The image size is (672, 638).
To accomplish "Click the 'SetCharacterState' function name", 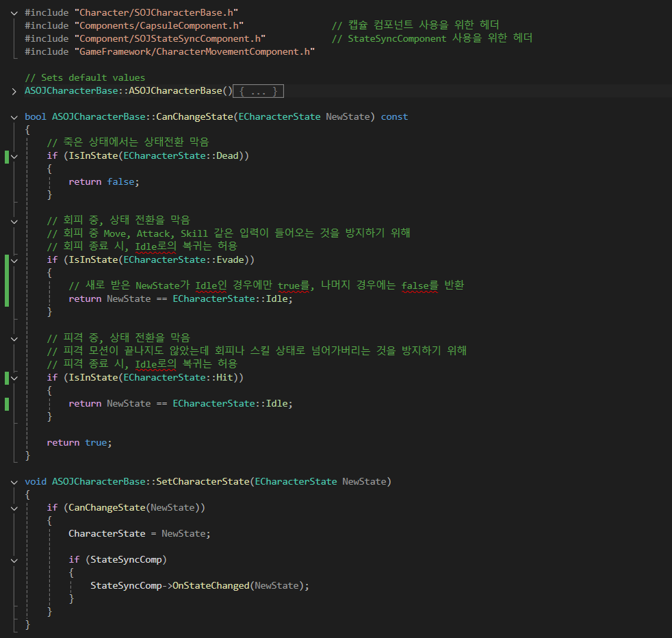I will [203, 481].
